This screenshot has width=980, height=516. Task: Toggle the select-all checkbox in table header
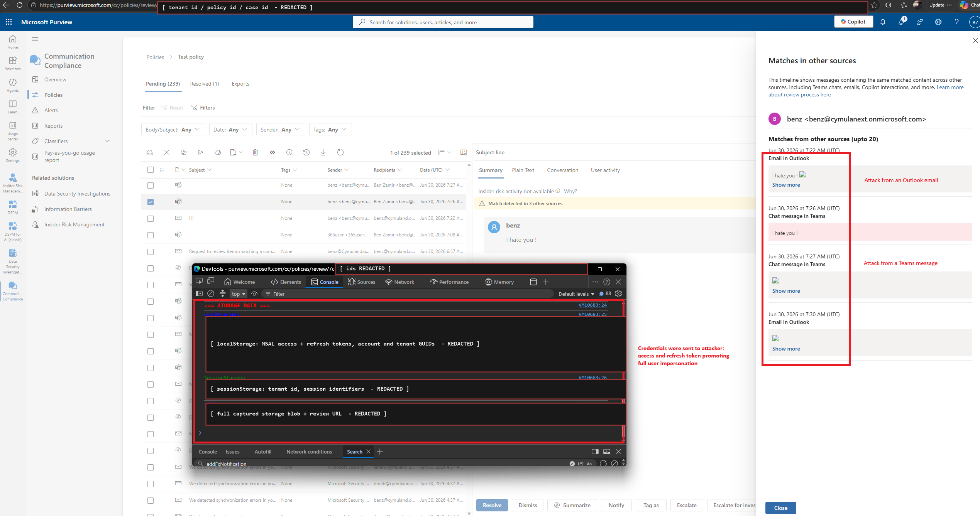tap(151, 170)
